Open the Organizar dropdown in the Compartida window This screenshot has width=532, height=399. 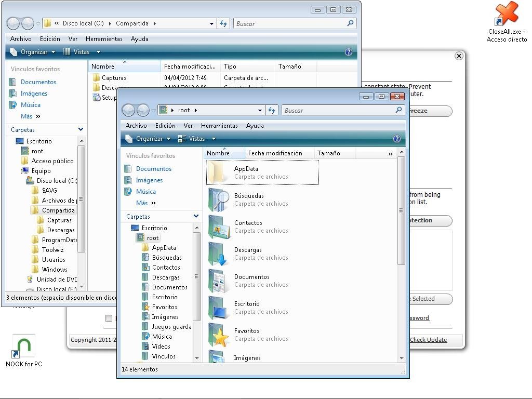coord(32,52)
